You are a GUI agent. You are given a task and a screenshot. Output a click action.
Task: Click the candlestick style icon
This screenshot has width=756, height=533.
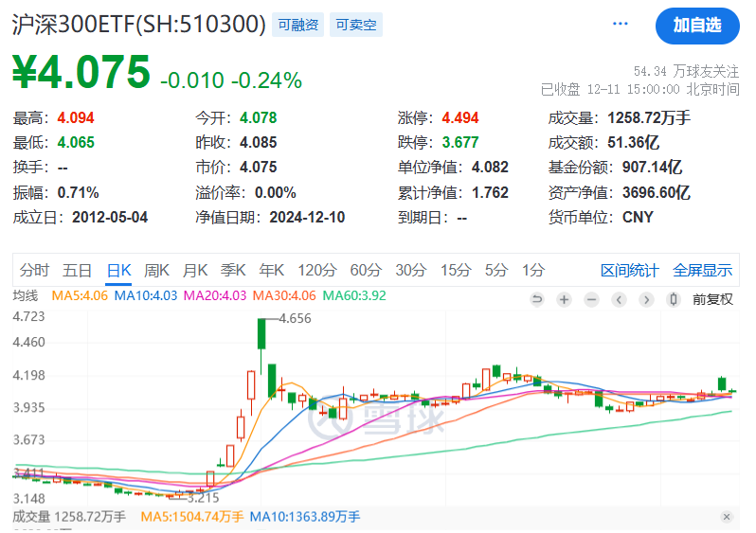(x=674, y=300)
